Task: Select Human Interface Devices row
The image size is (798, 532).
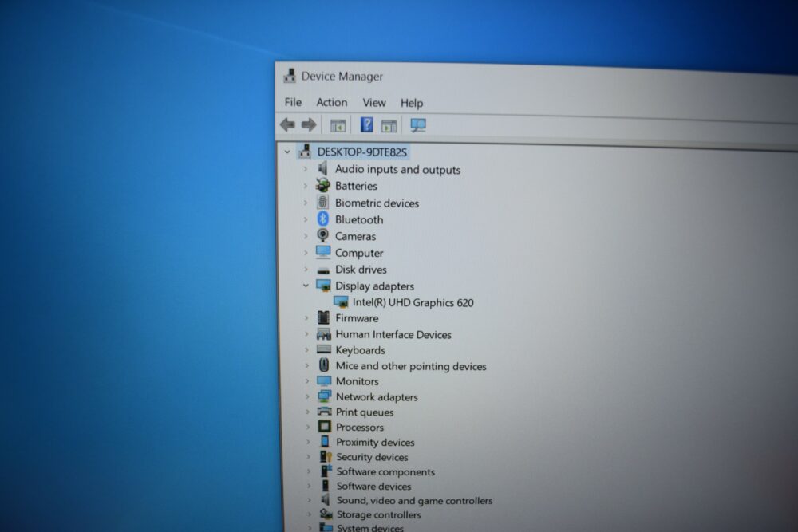Action: coord(393,335)
